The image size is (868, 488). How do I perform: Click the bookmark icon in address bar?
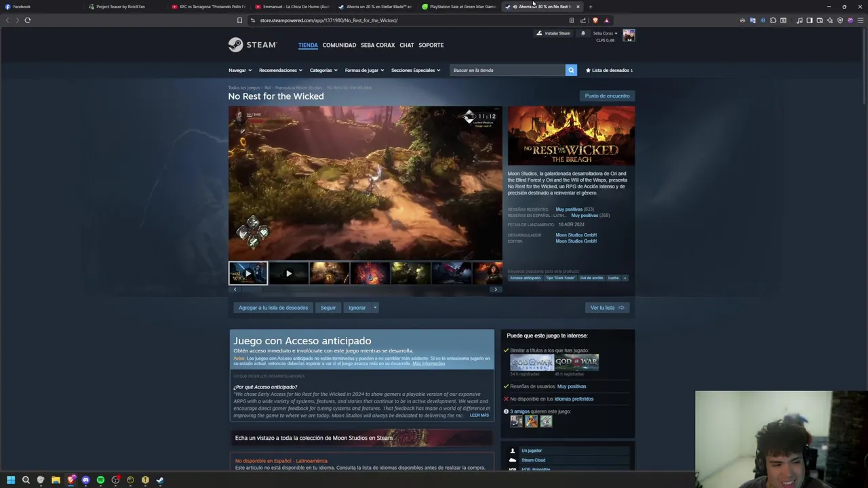[x=239, y=20]
